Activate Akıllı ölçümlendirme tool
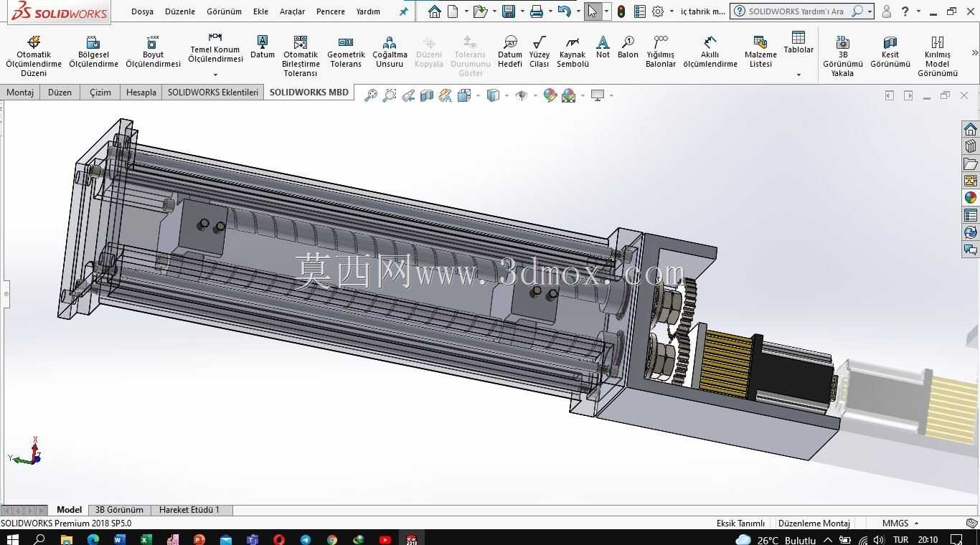The height and width of the screenshot is (545, 980). [x=710, y=52]
